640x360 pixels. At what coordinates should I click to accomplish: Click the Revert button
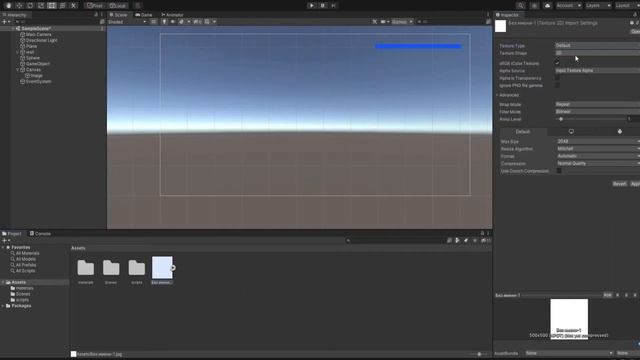[x=619, y=184]
